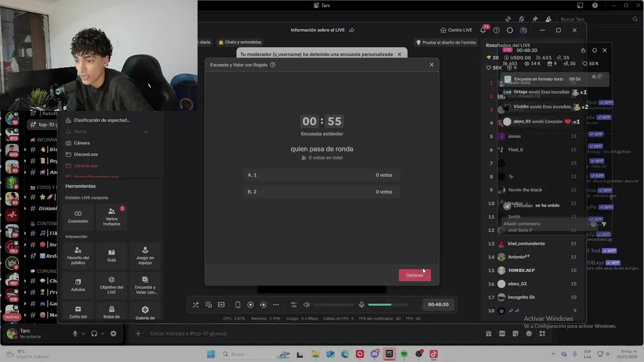Open Coemisión tool

78,216
